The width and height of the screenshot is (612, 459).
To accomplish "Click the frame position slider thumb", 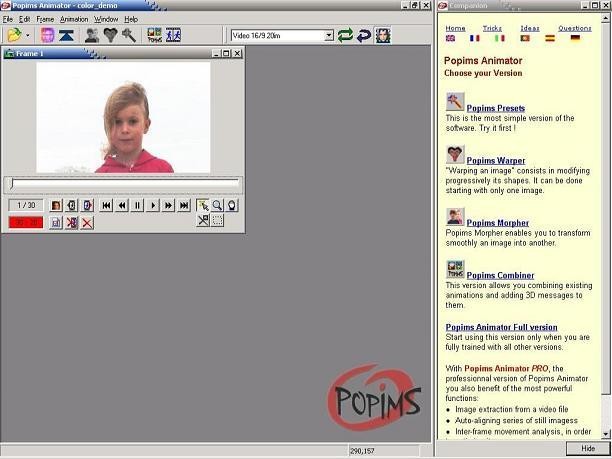I will (x=12, y=184).
